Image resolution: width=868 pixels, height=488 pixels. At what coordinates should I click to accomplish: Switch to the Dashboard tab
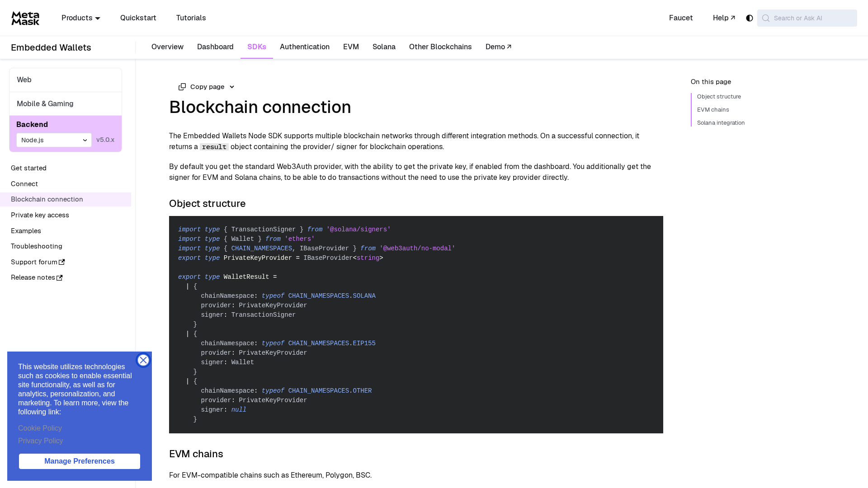click(x=215, y=47)
